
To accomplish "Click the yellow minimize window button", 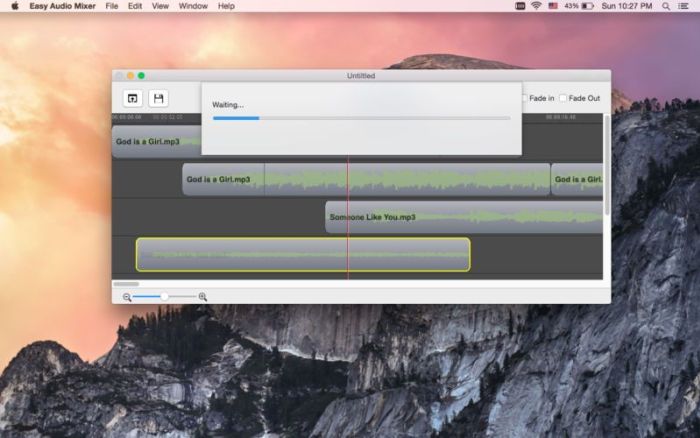I will tap(130, 76).
